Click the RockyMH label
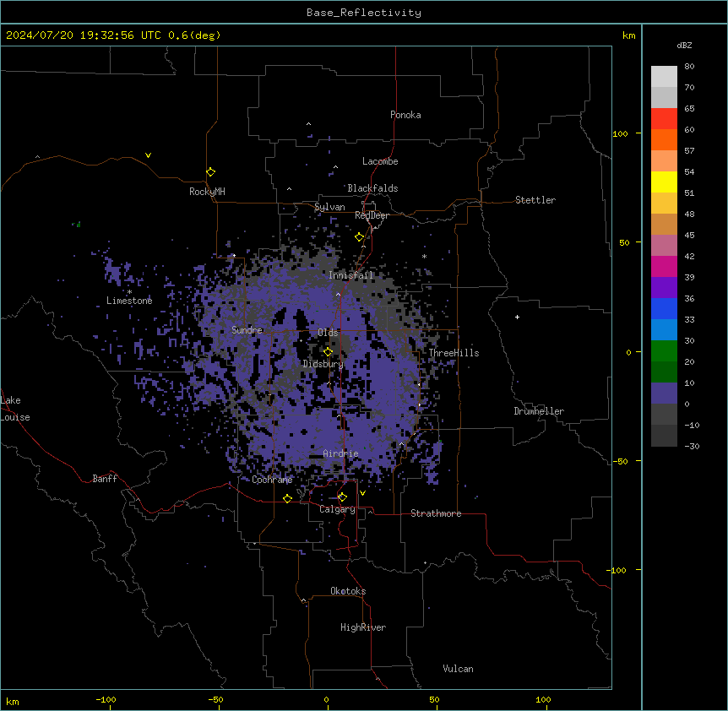This screenshot has height=711, width=728. click(207, 192)
